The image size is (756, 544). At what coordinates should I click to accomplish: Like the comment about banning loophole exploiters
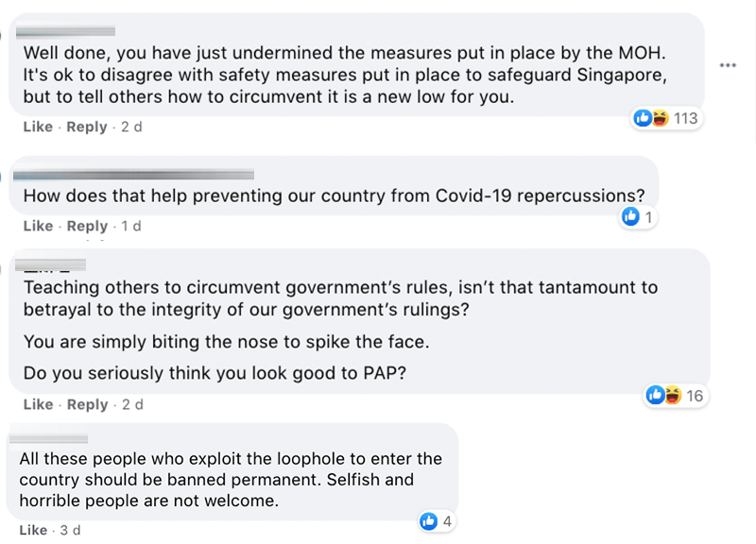coord(34,530)
